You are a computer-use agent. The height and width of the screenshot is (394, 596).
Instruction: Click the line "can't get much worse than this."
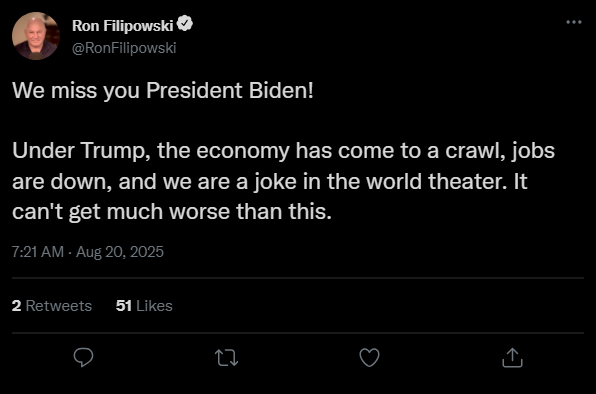[x=172, y=212]
